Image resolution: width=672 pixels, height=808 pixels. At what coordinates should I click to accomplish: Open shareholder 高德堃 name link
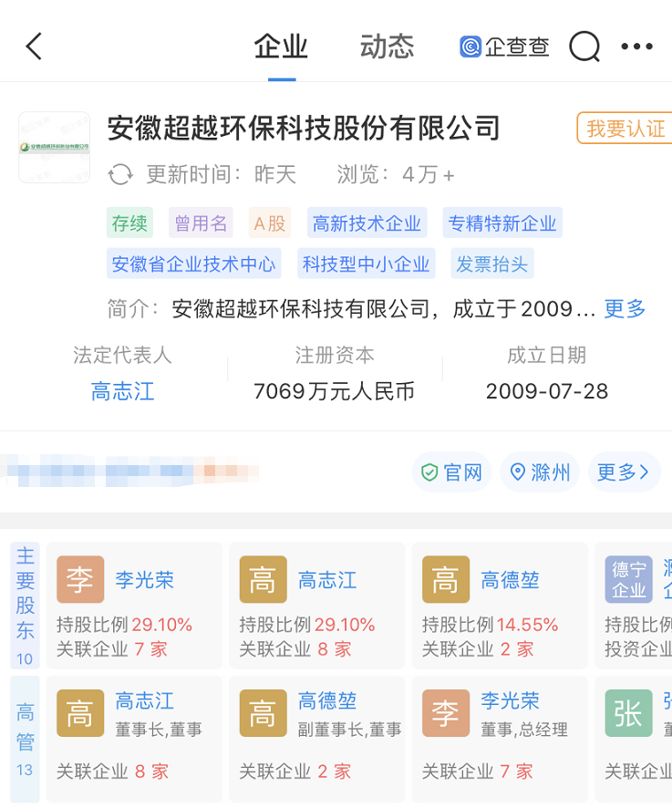510,580
